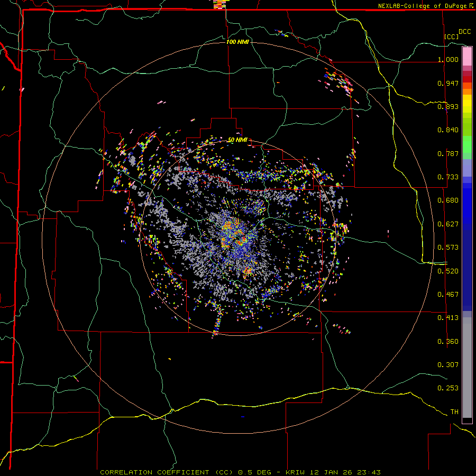This screenshot has height=476, width=476.
Task: Select the 0.787 legend value
Action: 448,153
